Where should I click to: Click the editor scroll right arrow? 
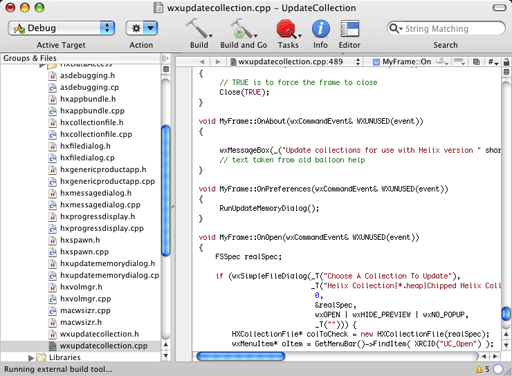495,356
